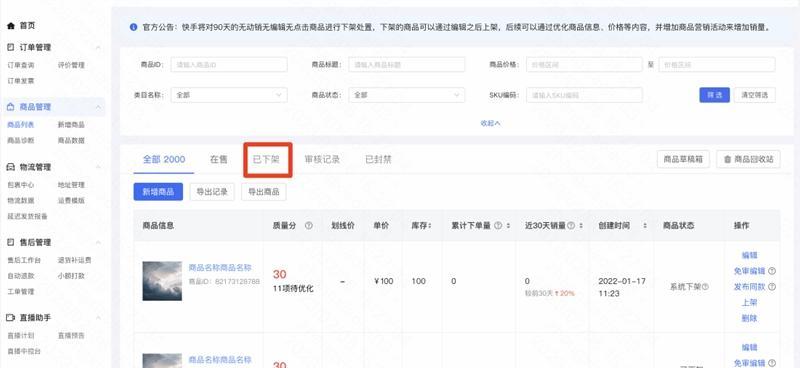The image size is (800, 368).
Task: Open the 商品草稿箱 button
Action: click(x=683, y=159)
